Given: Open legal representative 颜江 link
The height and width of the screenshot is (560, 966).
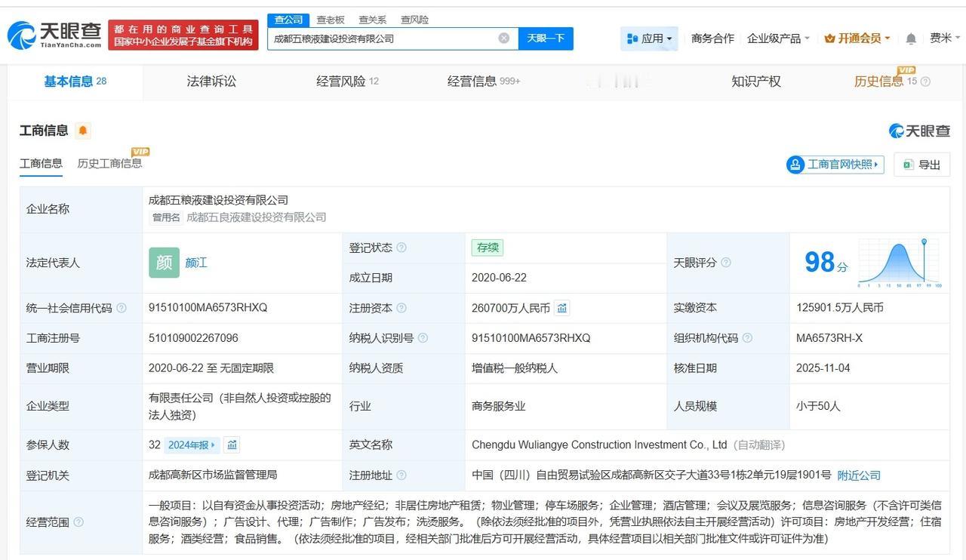Looking at the screenshot, I should point(196,263).
